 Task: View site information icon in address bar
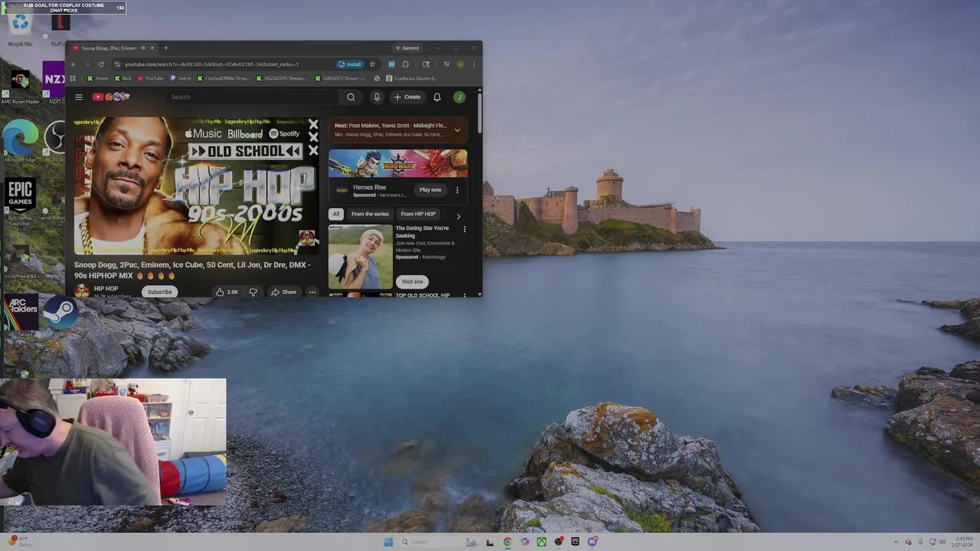pyautogui.click(x=116, y=64)
